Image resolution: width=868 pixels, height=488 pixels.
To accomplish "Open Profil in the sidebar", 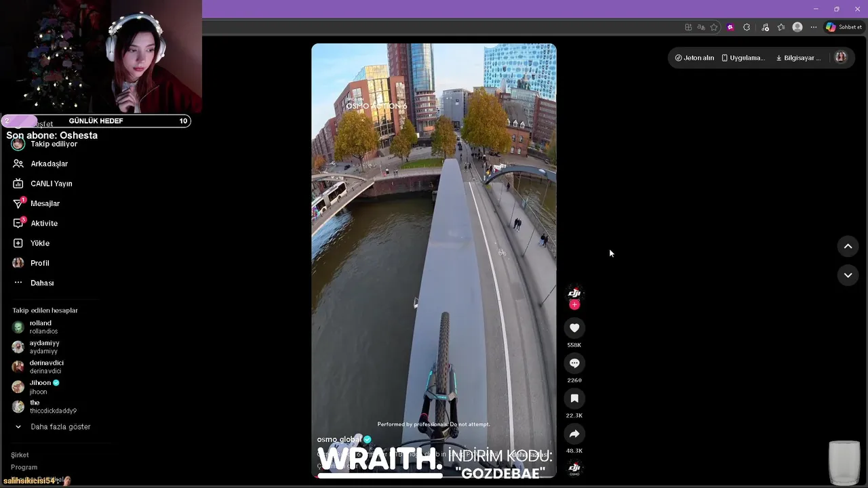I will [31, 263].
